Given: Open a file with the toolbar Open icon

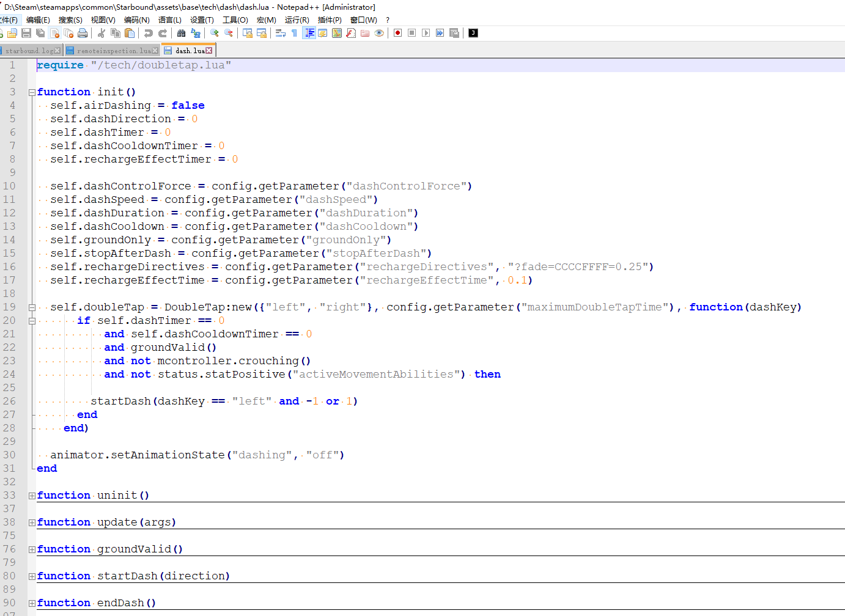Looking at the screenshot, I should (12, 33).
